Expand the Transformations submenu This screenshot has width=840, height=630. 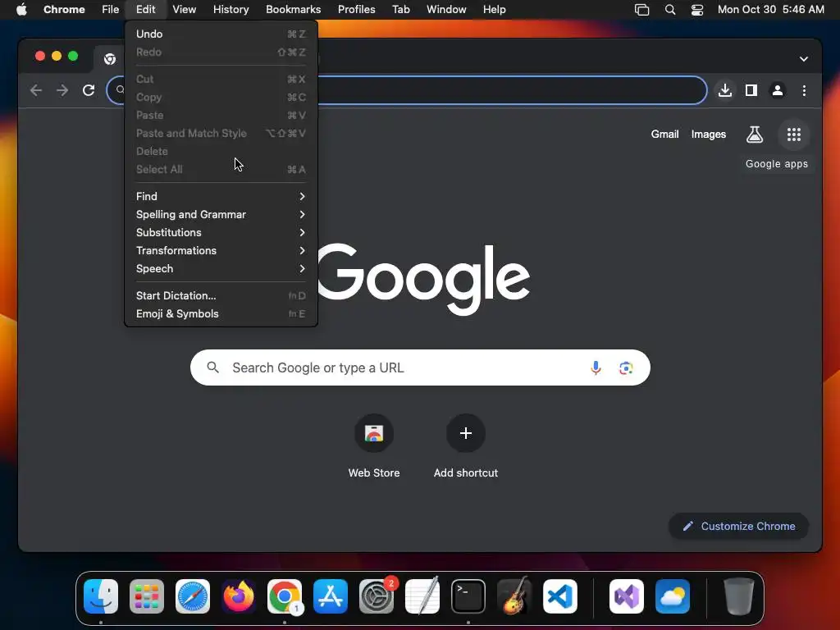220,251
